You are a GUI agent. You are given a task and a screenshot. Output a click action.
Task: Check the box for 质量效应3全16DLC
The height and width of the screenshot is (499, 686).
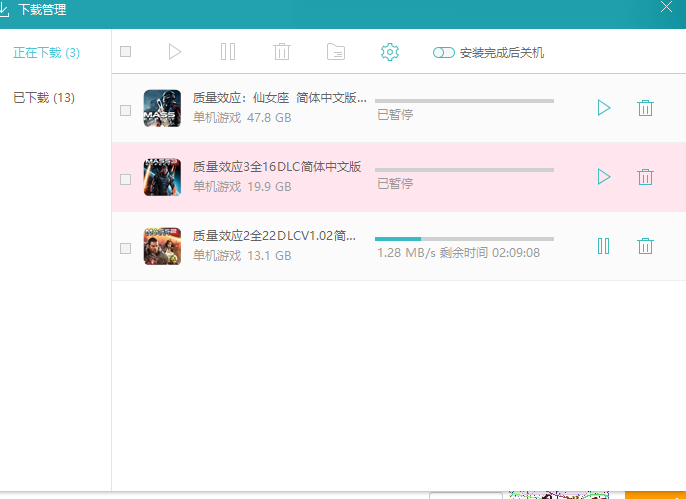tap(126, 179)
